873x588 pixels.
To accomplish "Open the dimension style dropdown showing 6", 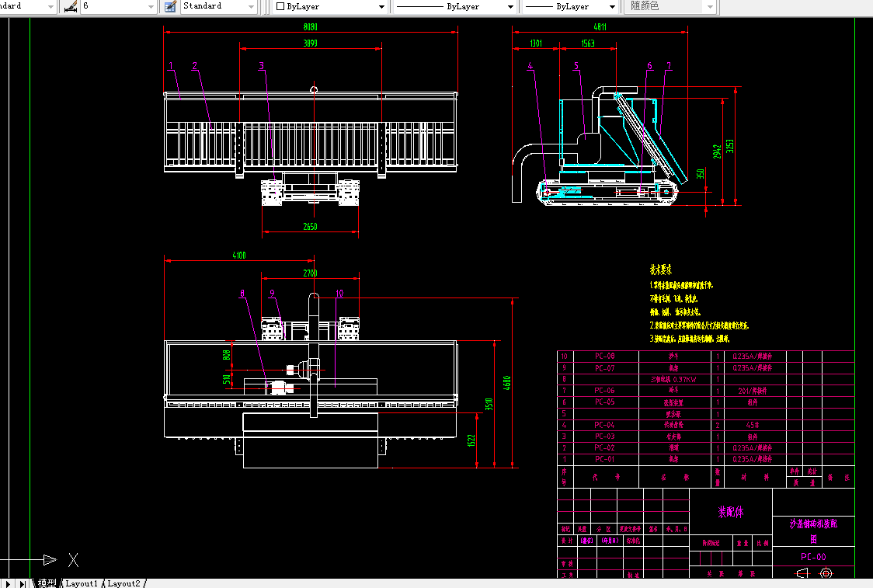I will (x=118, y=6).
